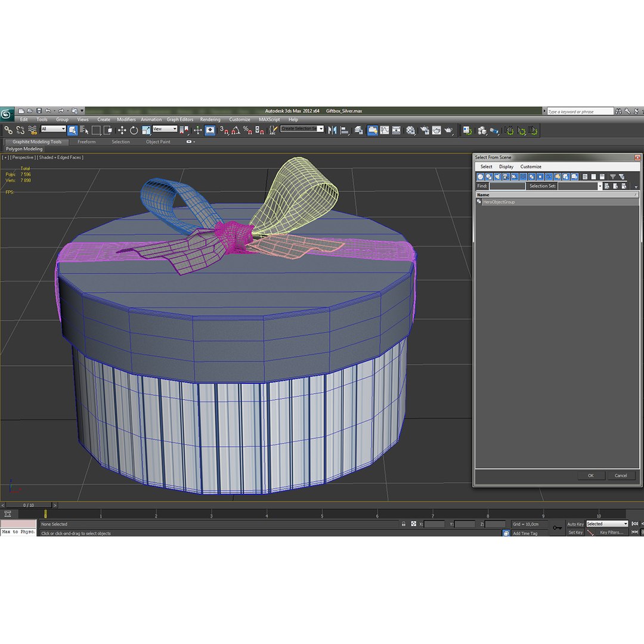Open the selection filter 'All' dropdown
The height and width of the screenshot is (644, 644).
(x=54, y=129)
